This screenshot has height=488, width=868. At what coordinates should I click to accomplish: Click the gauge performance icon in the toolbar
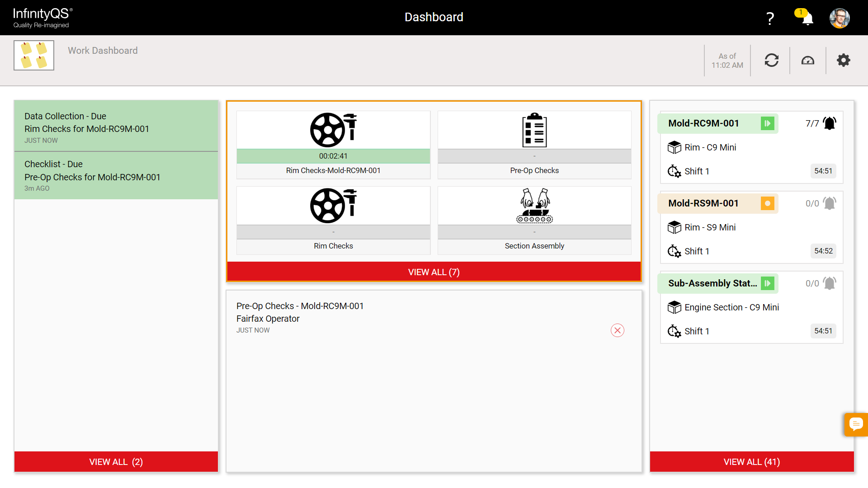(807, 60)
